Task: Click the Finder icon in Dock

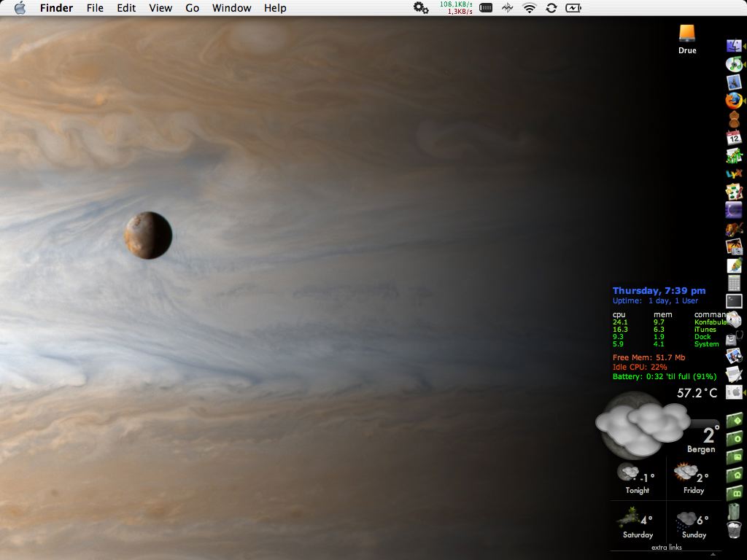Action: [734, 46]
